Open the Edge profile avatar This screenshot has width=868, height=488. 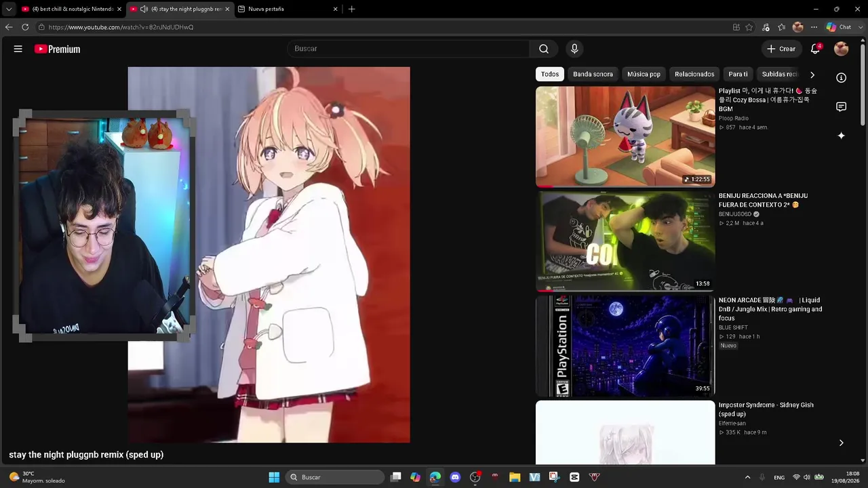coord(798,27)
